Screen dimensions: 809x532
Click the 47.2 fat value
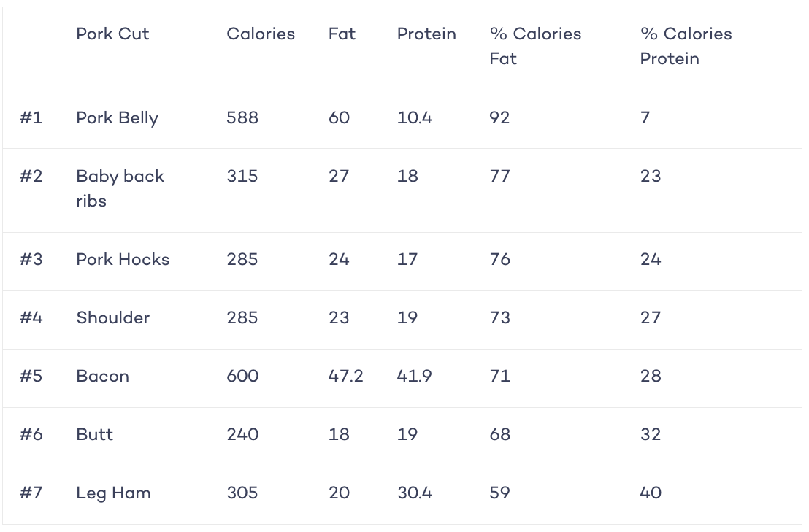345,377
